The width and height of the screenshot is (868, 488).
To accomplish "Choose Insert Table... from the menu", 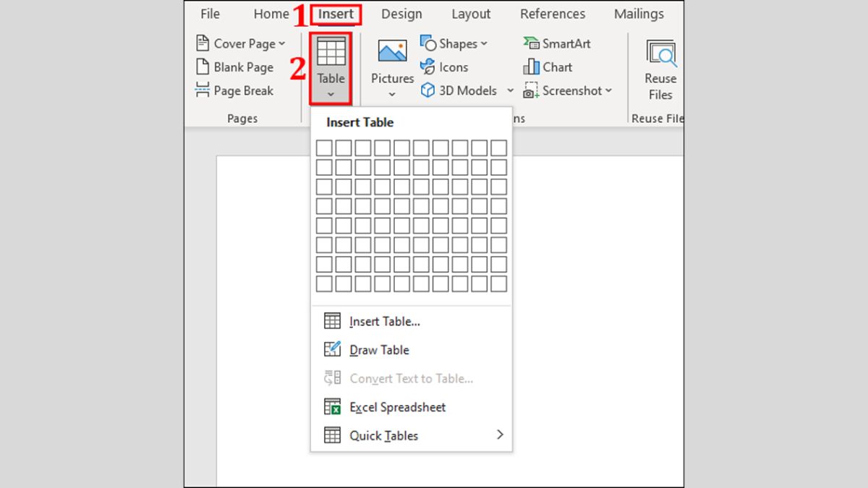I will click(x=384, y=322).
